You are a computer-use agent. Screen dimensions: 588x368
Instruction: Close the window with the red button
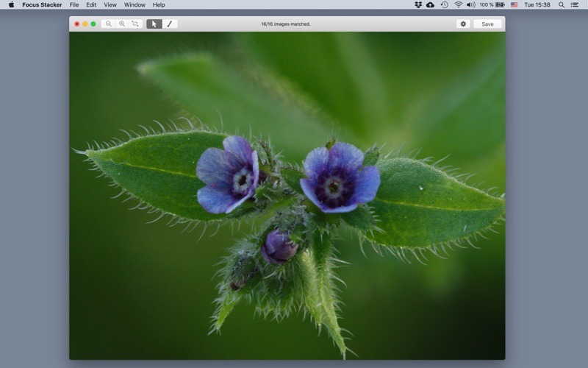coord(77,24)
